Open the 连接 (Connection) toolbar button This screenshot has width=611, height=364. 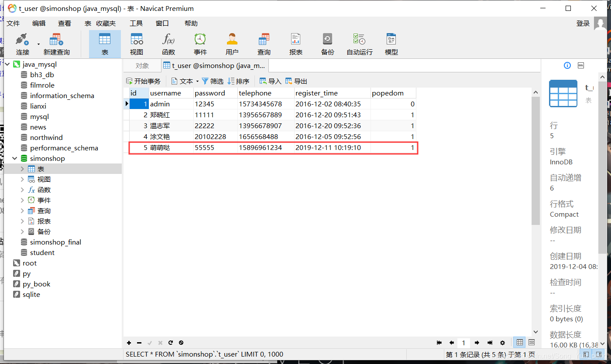click(x=22, y=44)
